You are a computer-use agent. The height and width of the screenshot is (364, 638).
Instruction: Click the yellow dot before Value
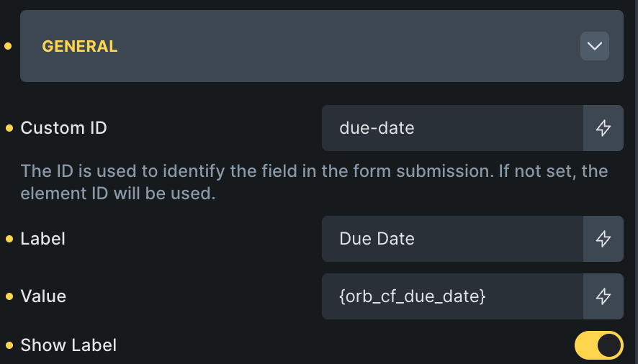coord(9,296)
